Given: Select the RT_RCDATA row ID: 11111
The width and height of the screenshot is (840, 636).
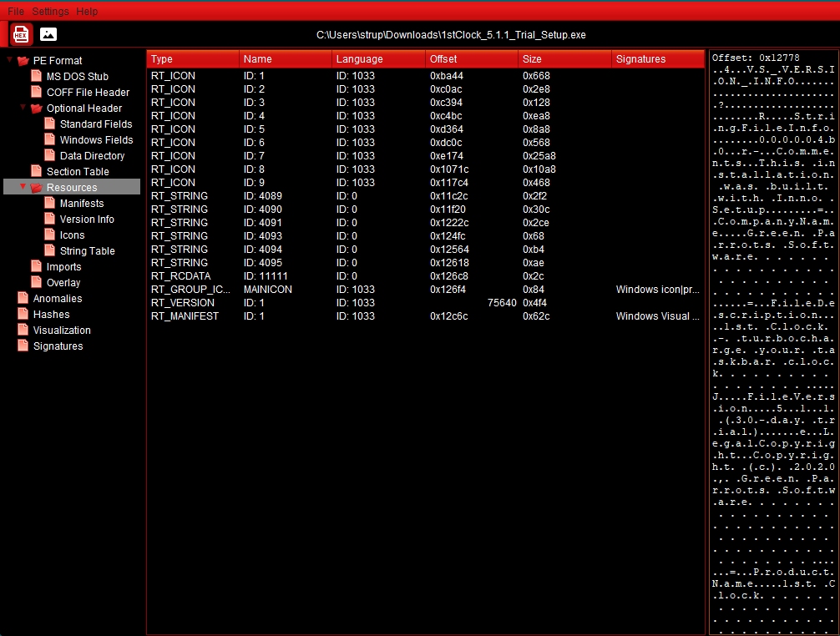Looking at the screenshot, I should tap(425, 276).
